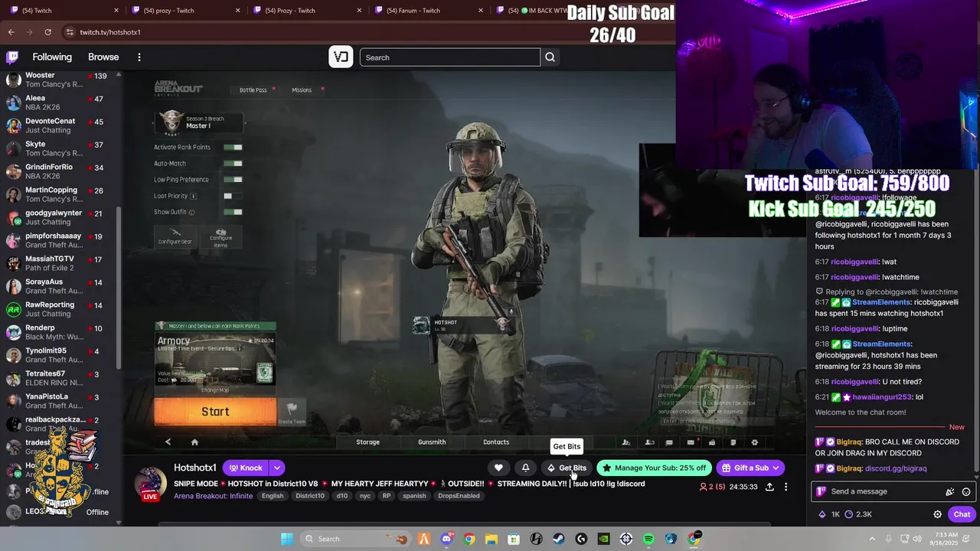Open the Following tab

point(52,57)
